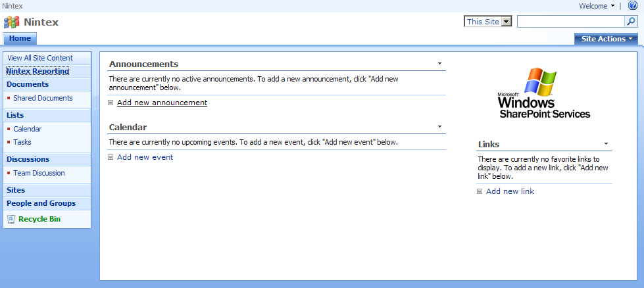This screenshot has height=288, width=644.
Task: Open the Site Actions menu
Action: tap(607, 39)
